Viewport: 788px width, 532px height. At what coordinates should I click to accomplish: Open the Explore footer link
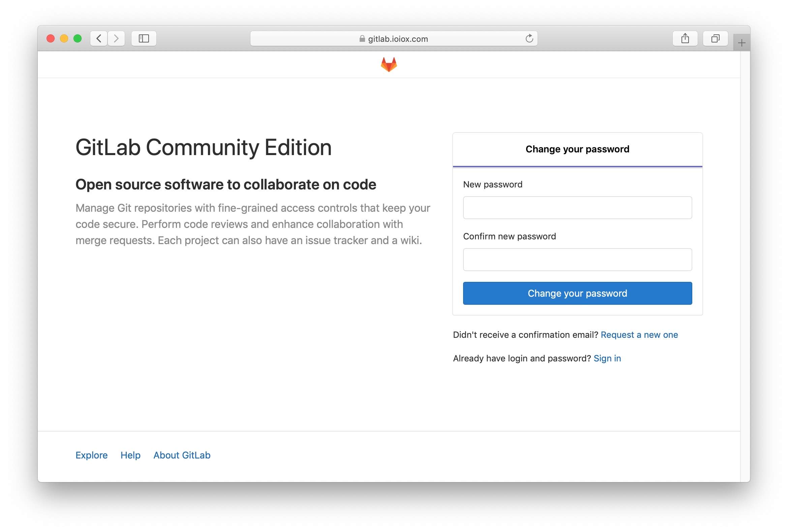click(92, 455)
